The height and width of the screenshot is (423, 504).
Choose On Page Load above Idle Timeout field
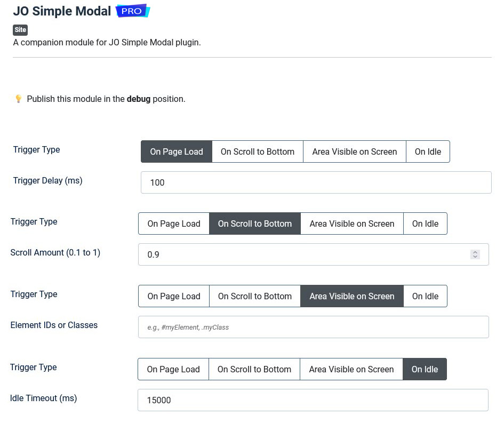173,369
